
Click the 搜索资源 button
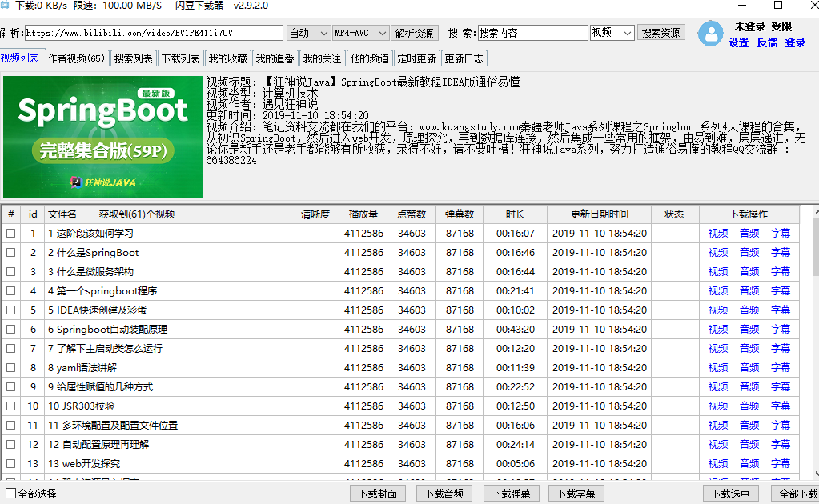661,33
